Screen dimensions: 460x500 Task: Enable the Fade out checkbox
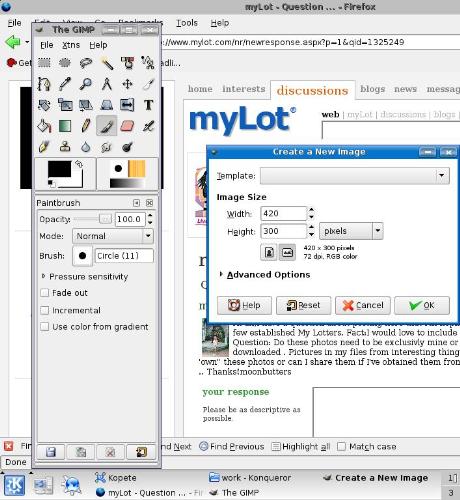coord(44,293)
